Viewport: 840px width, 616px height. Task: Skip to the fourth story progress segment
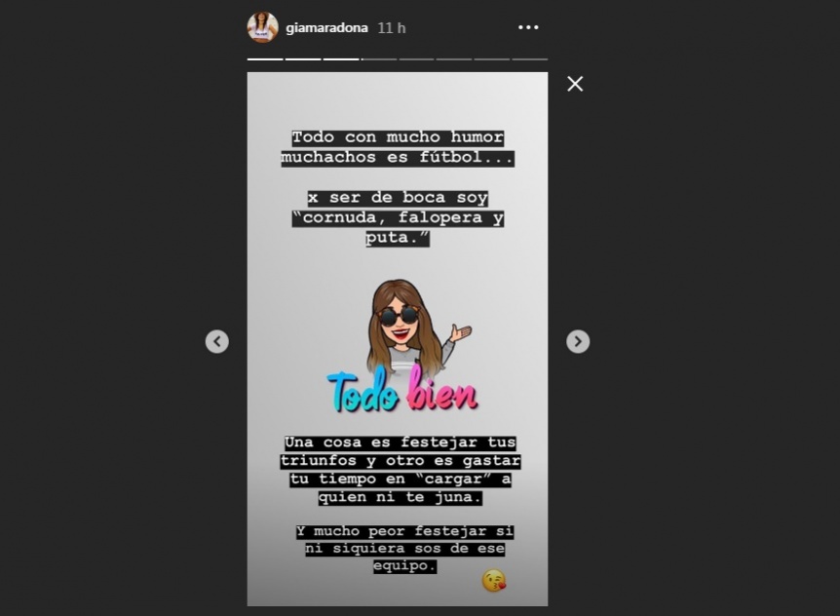point(379,58)
